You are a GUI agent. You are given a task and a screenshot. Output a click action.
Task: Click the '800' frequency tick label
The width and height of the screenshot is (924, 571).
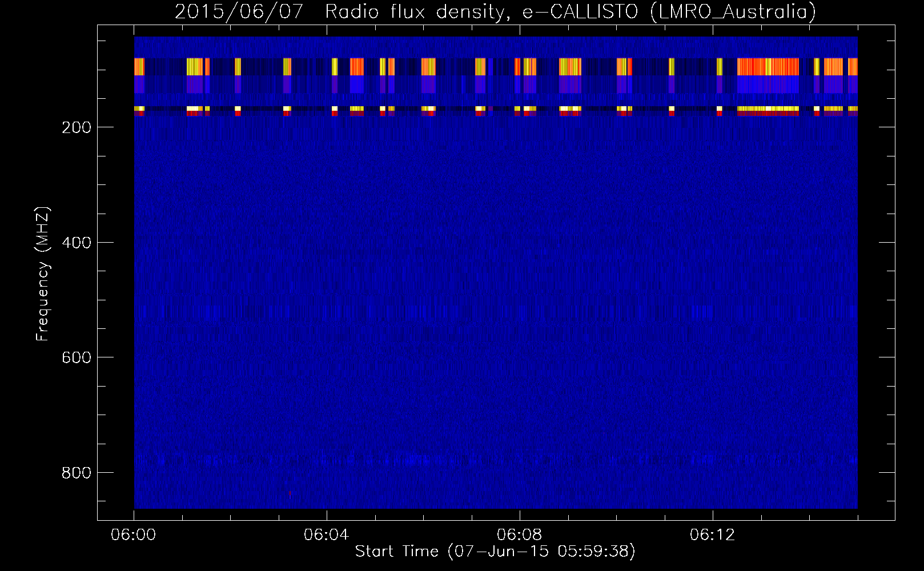pos(77,473)
